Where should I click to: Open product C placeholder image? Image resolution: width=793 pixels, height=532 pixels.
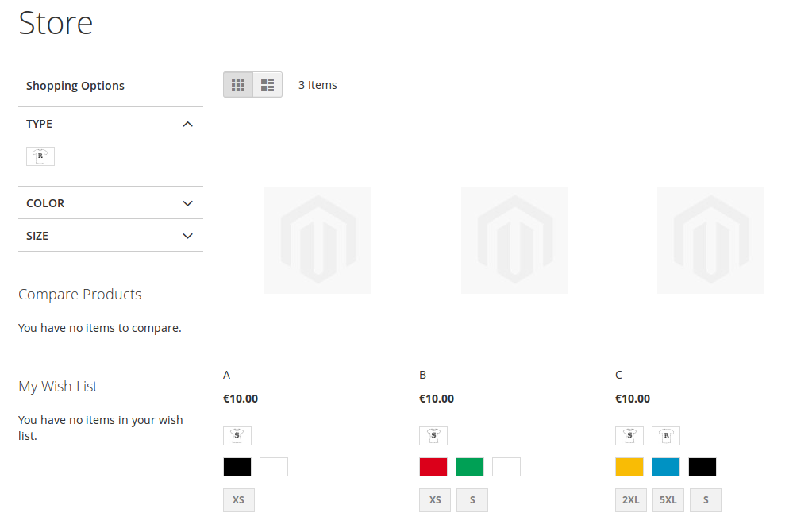710,240
